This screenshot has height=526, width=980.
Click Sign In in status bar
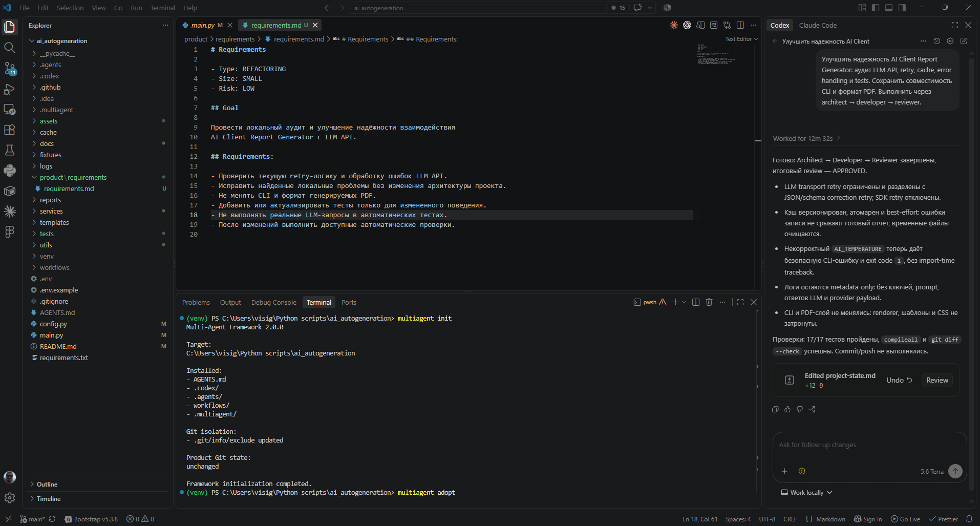(x=868, y=519)
